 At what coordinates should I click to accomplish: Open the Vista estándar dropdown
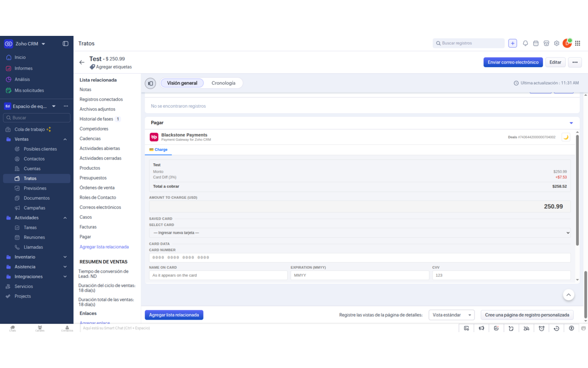(x=452, y=315)
